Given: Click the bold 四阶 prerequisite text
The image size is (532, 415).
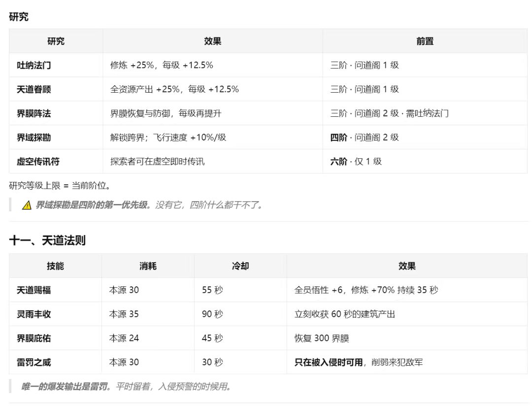Looking at the screenshot, I should (x=338, y=138).
